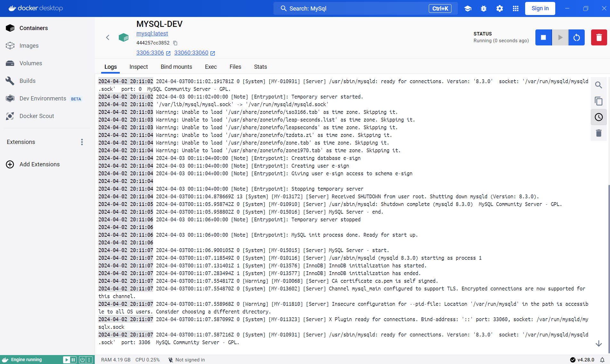
Task: Toggle timestamps display with clock icon
Action: click(x=598, y=117)
